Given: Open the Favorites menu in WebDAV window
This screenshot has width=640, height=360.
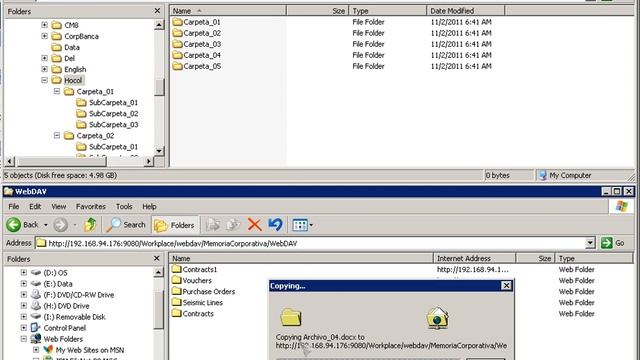Looking at the screenshot, I should click(91, 207).
